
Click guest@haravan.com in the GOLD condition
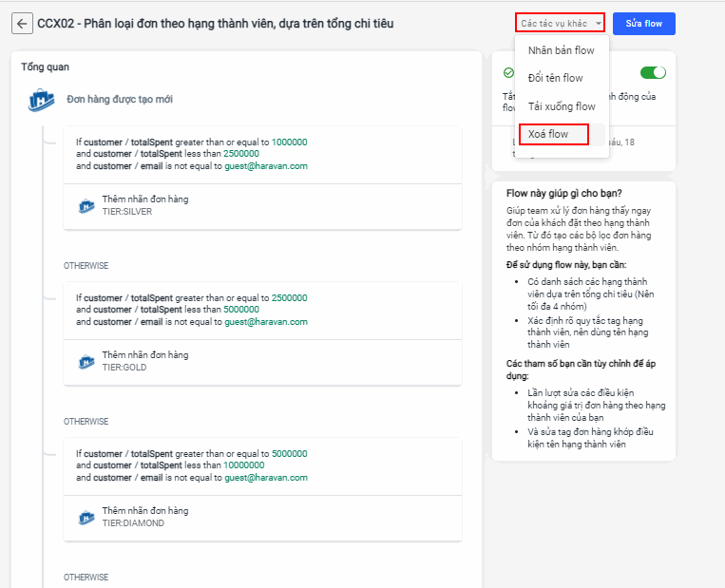point(265,322)
